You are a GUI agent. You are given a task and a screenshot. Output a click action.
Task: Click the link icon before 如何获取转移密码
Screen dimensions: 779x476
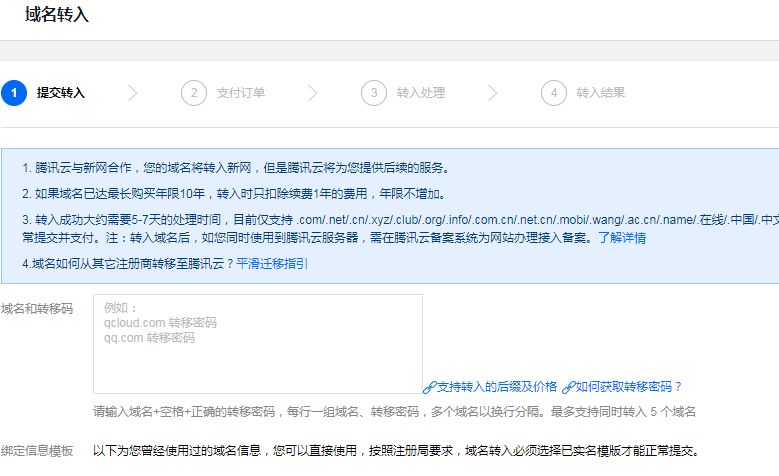point(568,387)
